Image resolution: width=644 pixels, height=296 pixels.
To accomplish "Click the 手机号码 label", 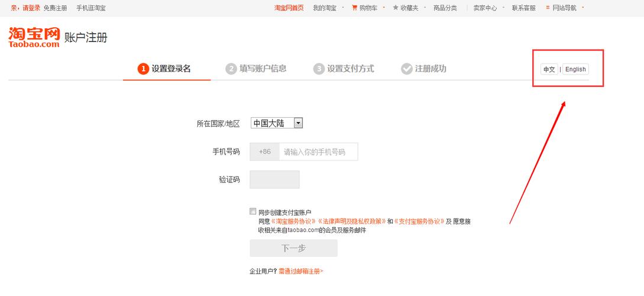I will coord(226,152).
